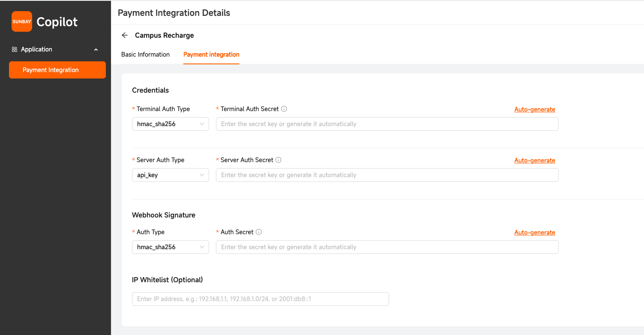644x335 pixels.
Task: Select Payment Integration in the sidebar
Action: point(57,69)
